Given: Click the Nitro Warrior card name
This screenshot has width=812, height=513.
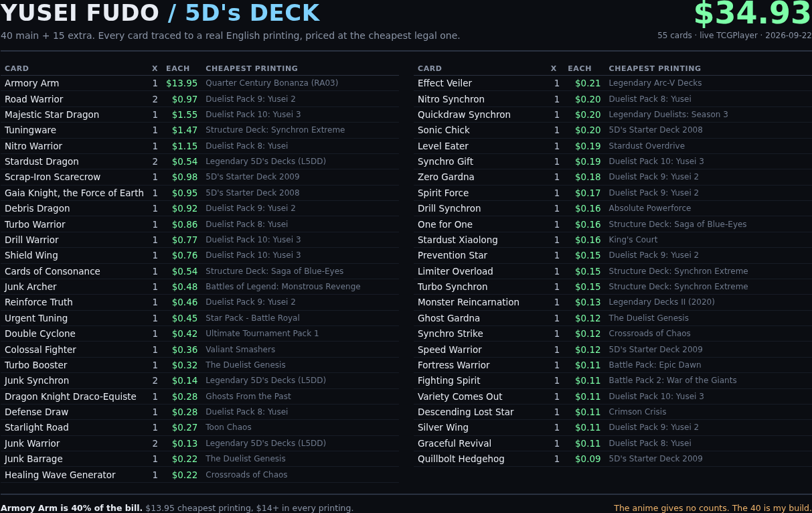Looking at the screenshot, I should [33, 146].
